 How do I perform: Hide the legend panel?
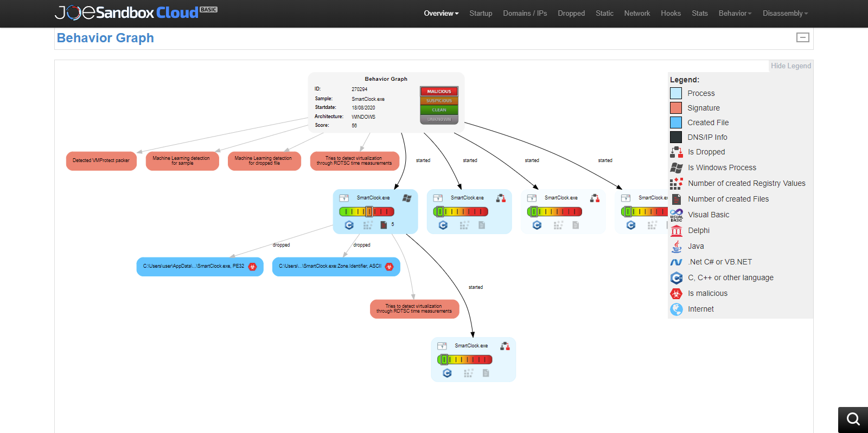pos(790,66)
